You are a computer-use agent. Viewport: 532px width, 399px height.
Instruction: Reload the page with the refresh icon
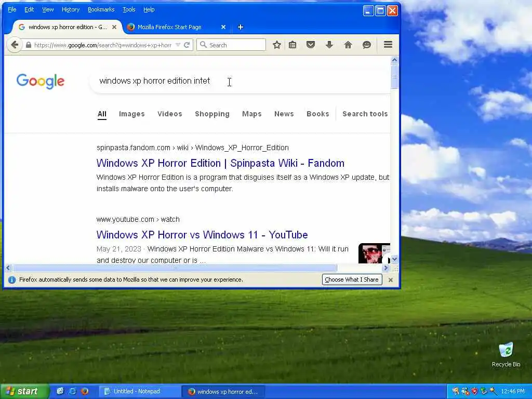(187, 45)
